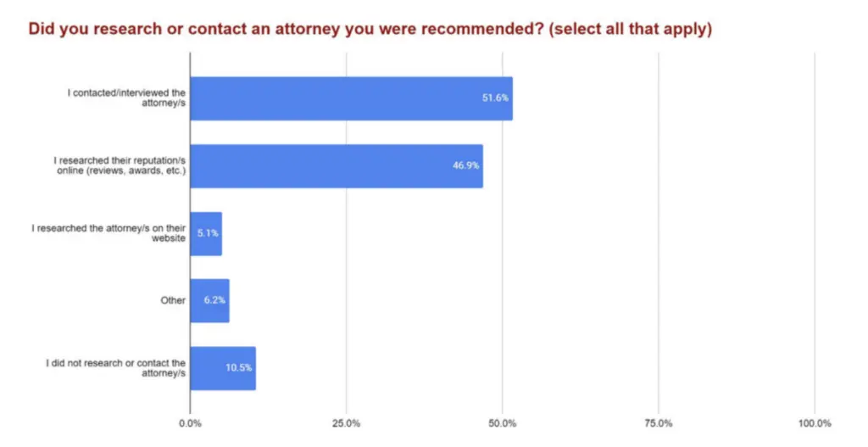Click the 100.0% x-axis tick label
This screenshot has width=868, height=447.
[815, 423]
